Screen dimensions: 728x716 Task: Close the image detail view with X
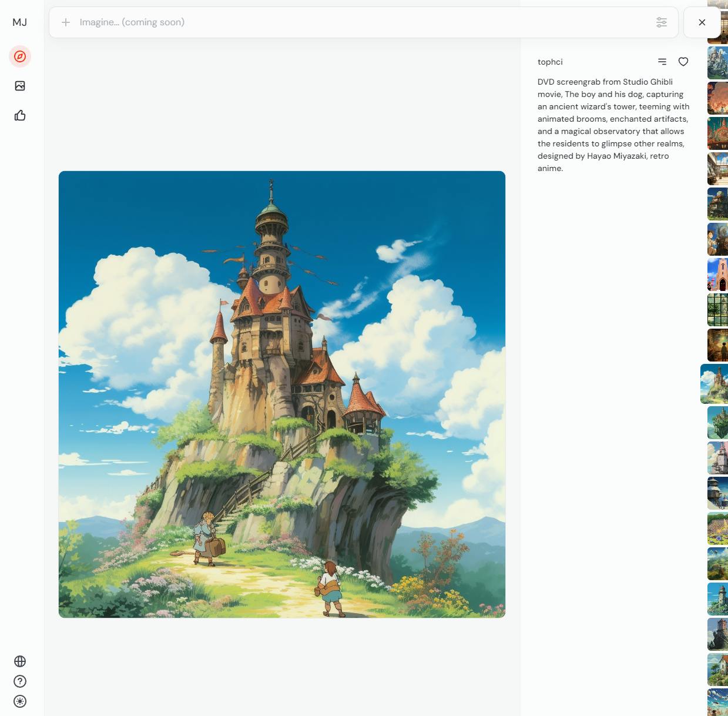click(702, 22)
